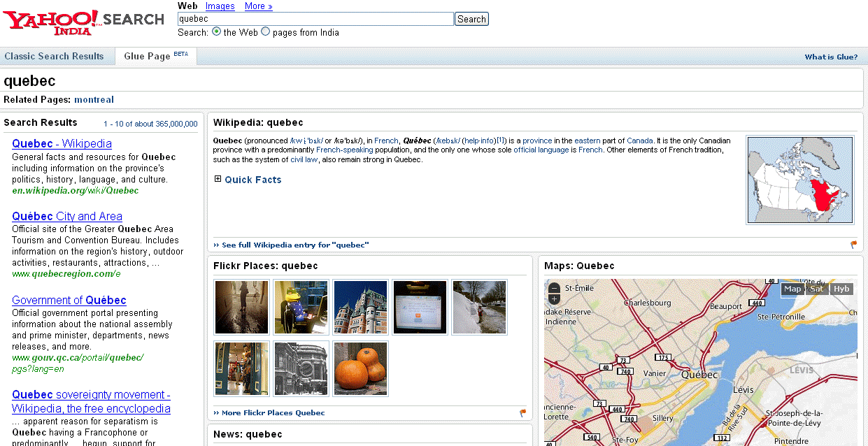This screenshot has height=446, width=868.
Task: Switch map to Sat view
Action: pos(816,289)
